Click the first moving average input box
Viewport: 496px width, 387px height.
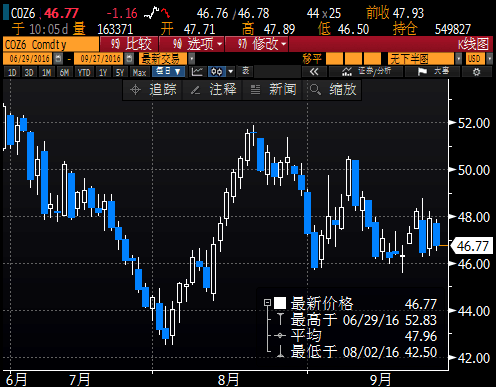click(x=334, y=59)
